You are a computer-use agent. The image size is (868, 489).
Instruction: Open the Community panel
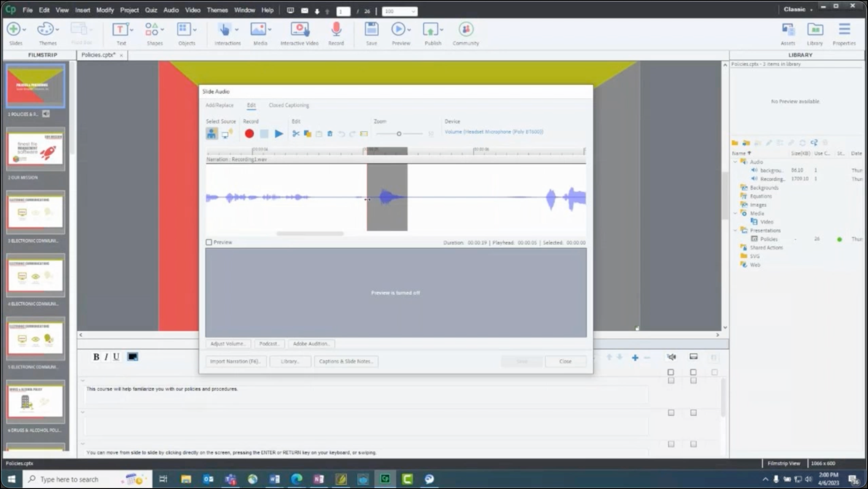(465, 30)
